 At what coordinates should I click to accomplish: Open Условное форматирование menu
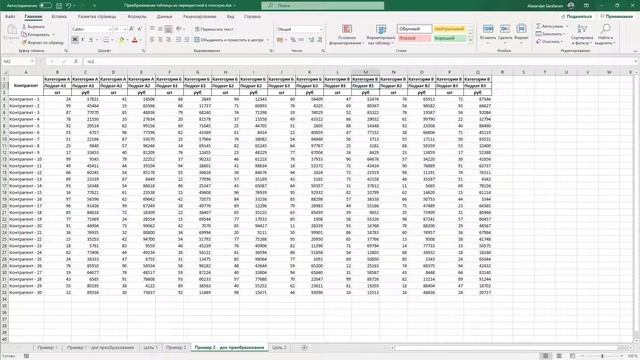click(x=347, y=34)
